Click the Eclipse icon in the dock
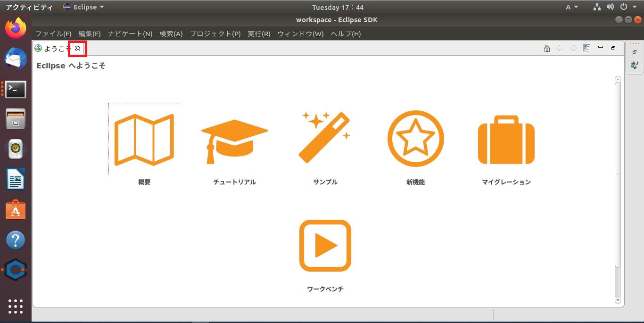The width and height of the screenshot is (644, 323). click(x=16, y=270)
